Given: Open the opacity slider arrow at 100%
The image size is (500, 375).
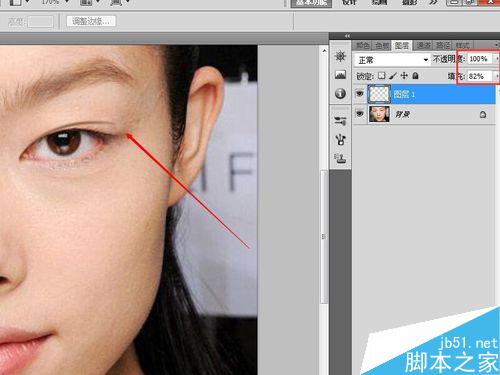Looking at the screenshot, I should pyautogui.click(x=497, y=59).
